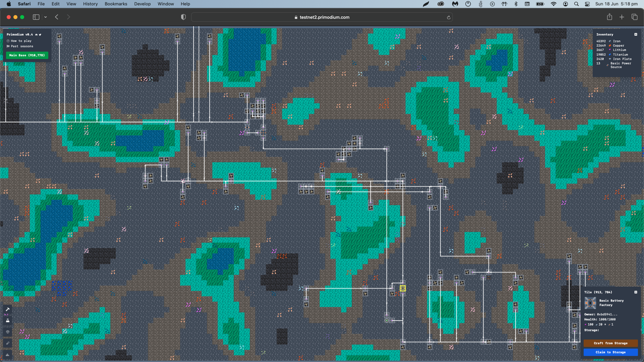Click Craft from Storage button
Viewport: 644px width, 362px height.
(x=611, y=343)
